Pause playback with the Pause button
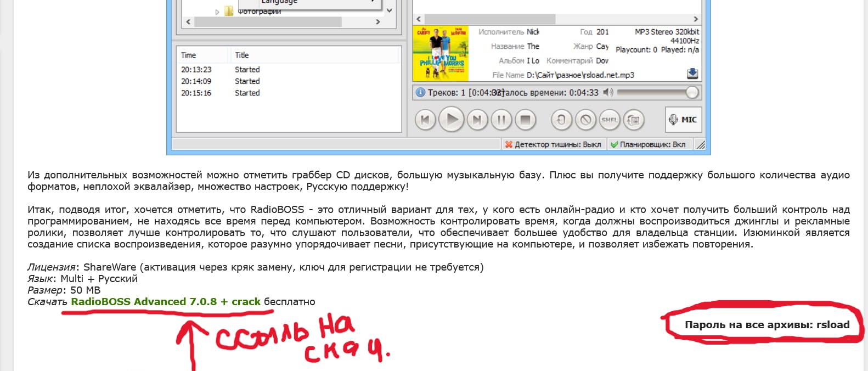This screenshot has height=371, width=868. [501, 120]
